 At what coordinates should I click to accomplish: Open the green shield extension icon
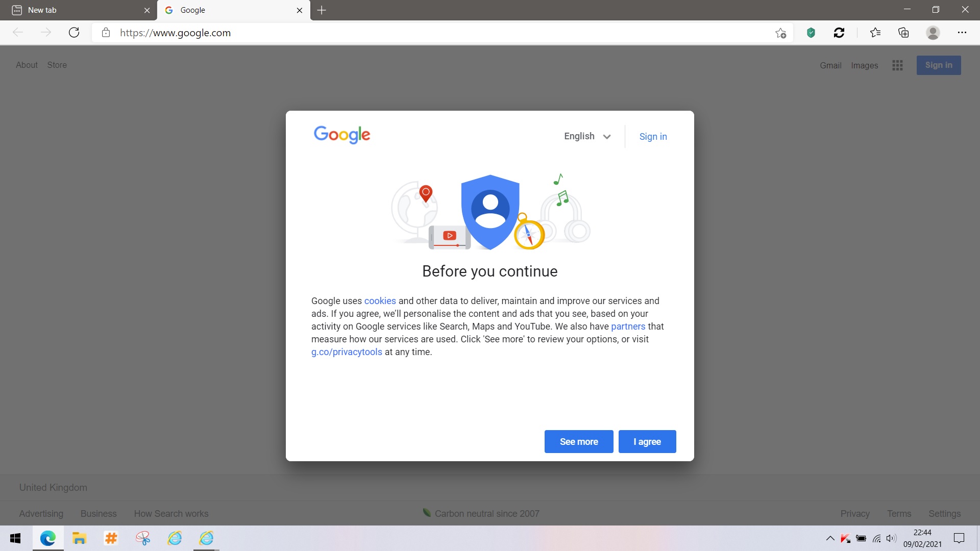[x=811, y=33]
